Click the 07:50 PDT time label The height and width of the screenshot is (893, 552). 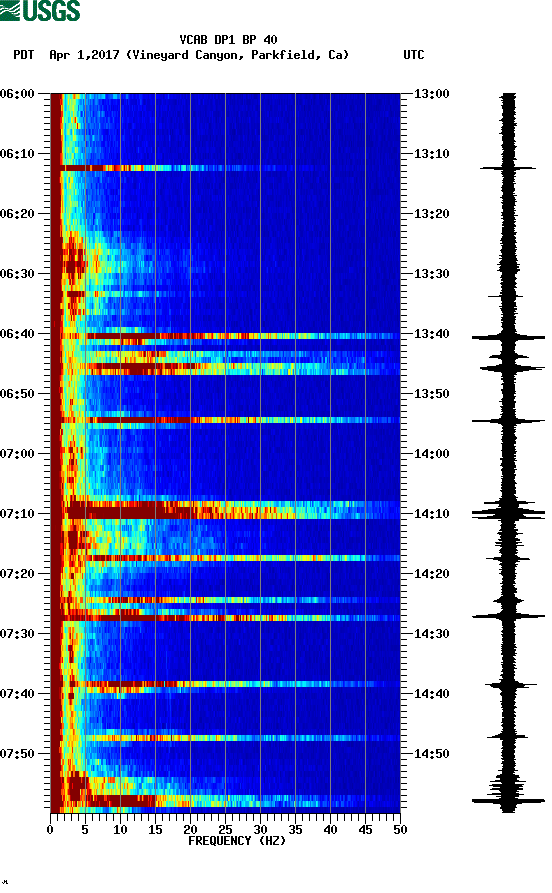(17, 754)
